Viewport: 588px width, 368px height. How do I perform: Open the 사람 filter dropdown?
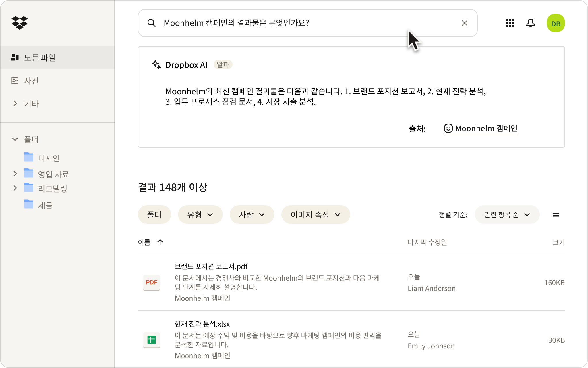pos(252,214)
